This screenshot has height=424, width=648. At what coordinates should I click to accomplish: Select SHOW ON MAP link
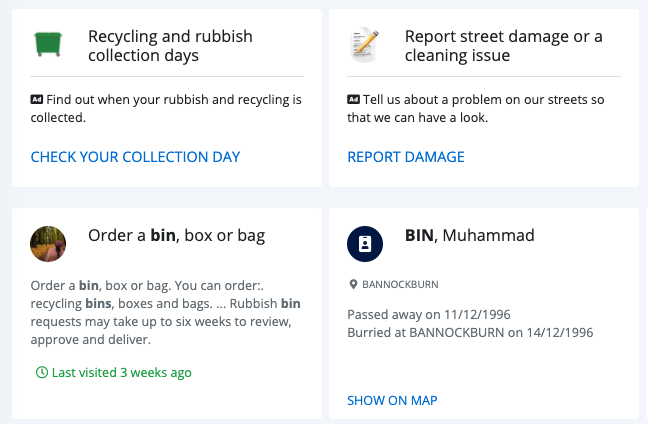click(392, 400)
